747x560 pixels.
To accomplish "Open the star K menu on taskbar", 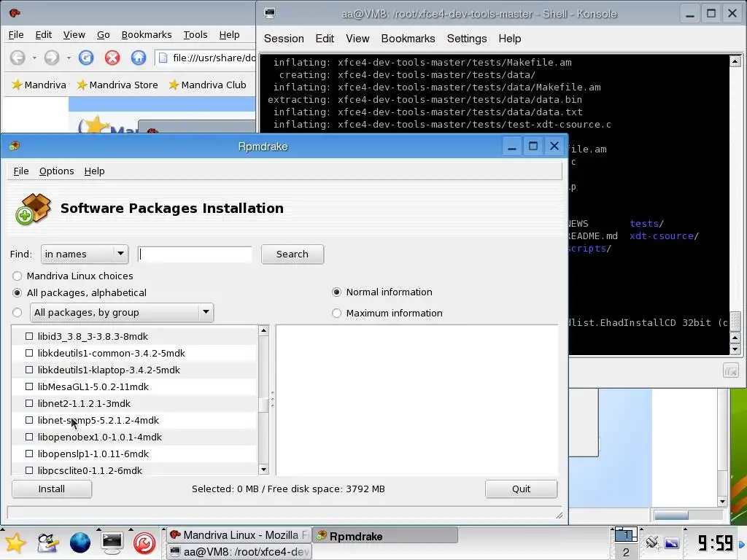I will [15, 542].
